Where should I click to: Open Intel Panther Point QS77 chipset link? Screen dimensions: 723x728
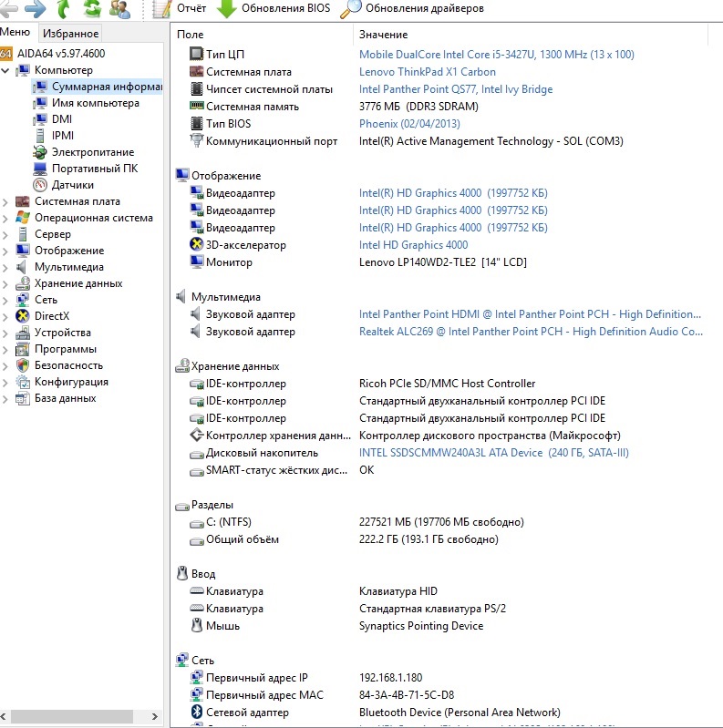(x=455, y=89)
